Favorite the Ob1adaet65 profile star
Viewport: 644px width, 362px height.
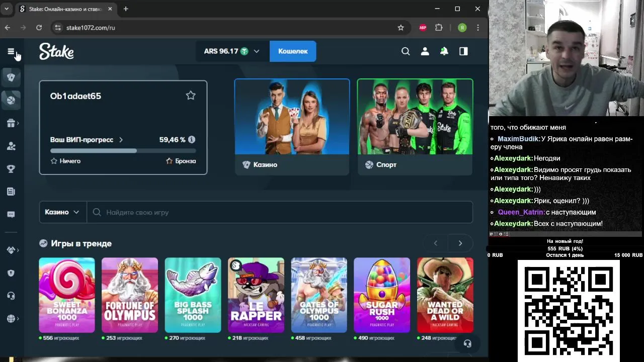191,96
